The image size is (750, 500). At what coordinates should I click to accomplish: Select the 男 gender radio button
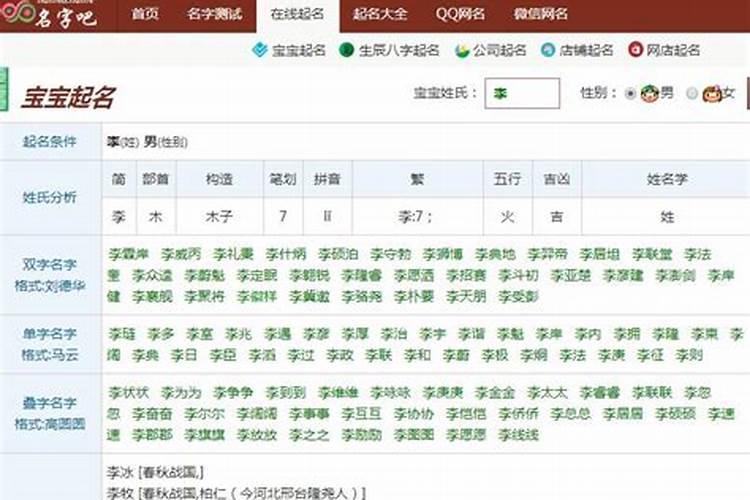[x=631, y=94]
